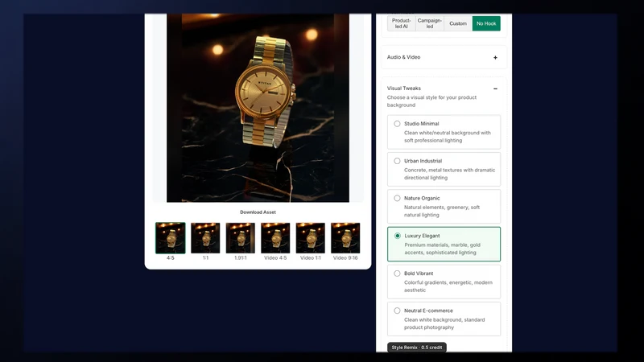Click the 'Audio & Video' heading text
The image size is (644, 362).
pos(403,57)
